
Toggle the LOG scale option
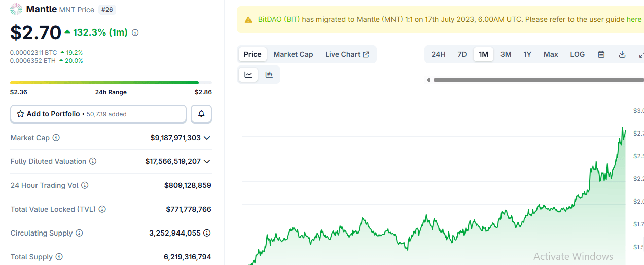pos(577,54)
